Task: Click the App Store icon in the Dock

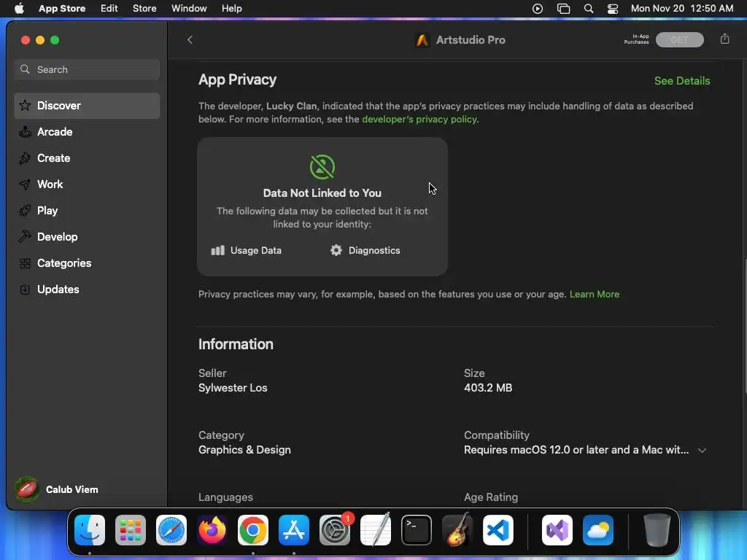Action: 294,530
